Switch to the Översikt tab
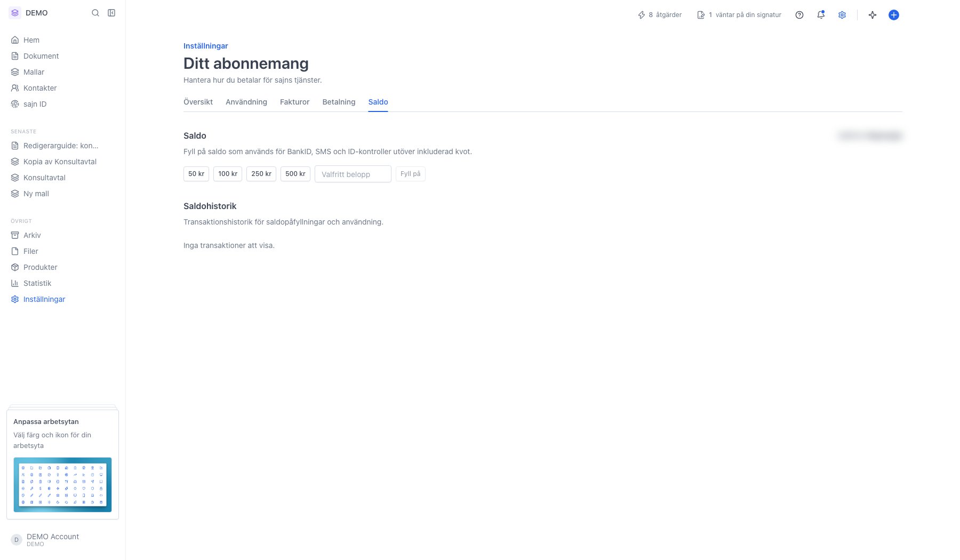 coord(198,102)
